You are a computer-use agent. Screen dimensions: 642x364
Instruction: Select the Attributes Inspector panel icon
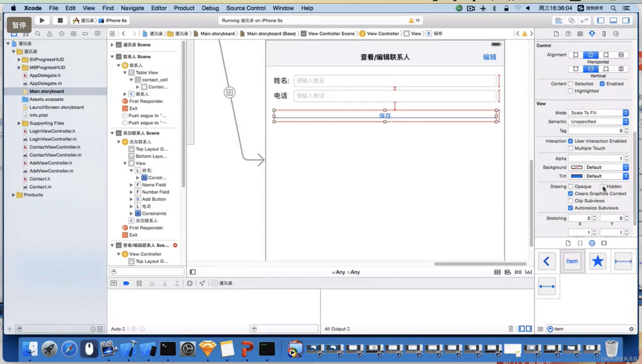click(x=592, y=33)
